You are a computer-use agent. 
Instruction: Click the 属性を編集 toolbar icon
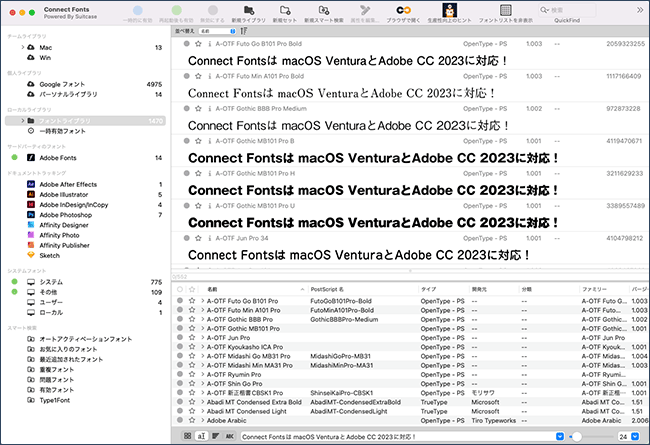365,10
